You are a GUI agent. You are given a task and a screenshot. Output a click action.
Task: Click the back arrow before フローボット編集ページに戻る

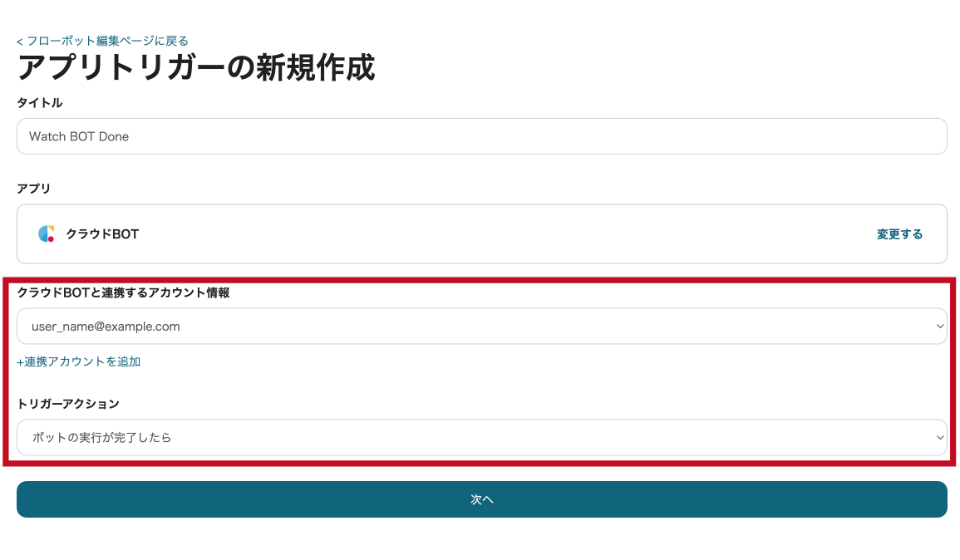click(20, 42)
